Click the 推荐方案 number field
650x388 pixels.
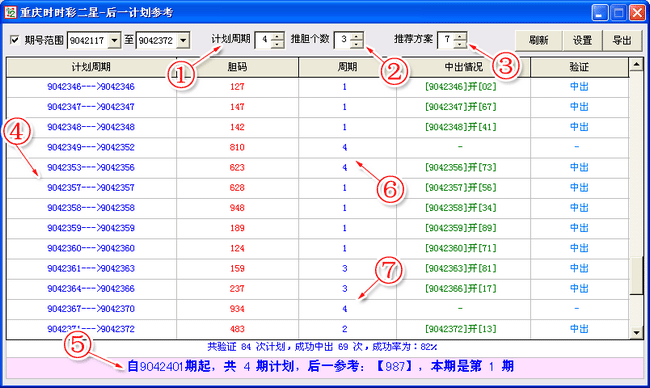(447, 40)
